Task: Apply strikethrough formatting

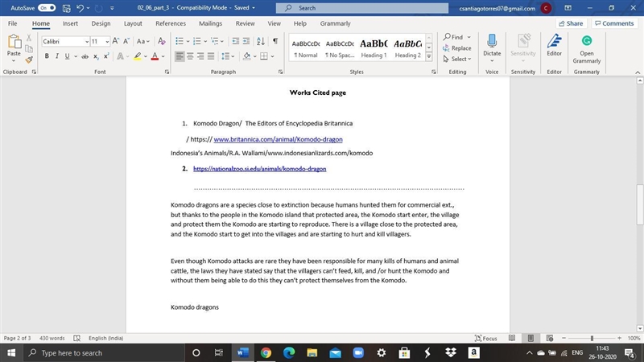Action: [x=85, y=56]
